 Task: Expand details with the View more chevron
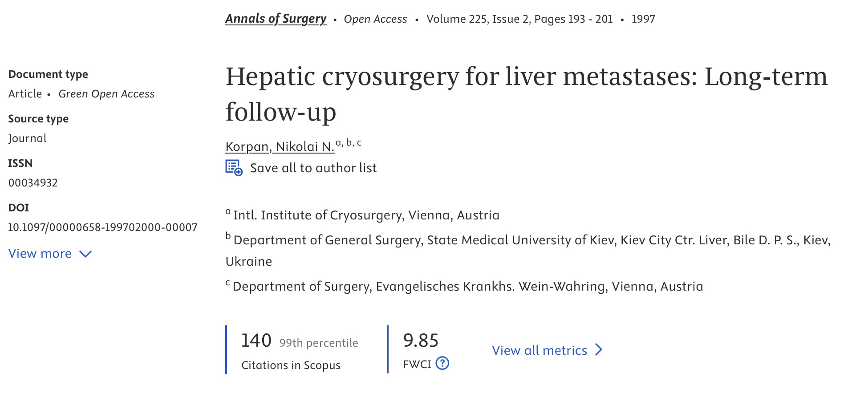(85, 254)
